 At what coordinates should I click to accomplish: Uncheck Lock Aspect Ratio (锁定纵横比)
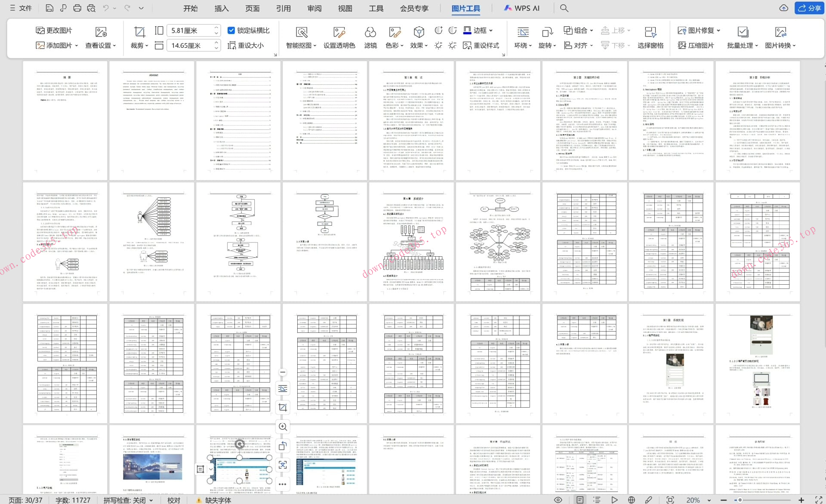coord(231,30)
